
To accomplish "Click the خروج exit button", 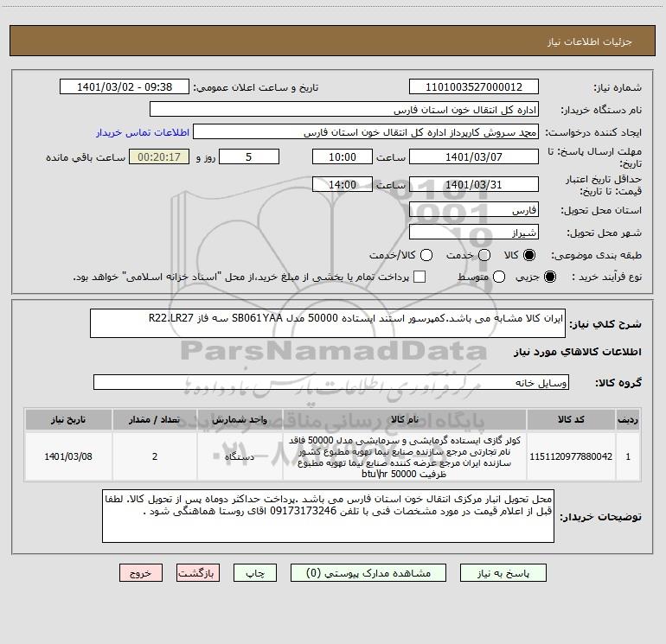I will click(x=141, y=573).
